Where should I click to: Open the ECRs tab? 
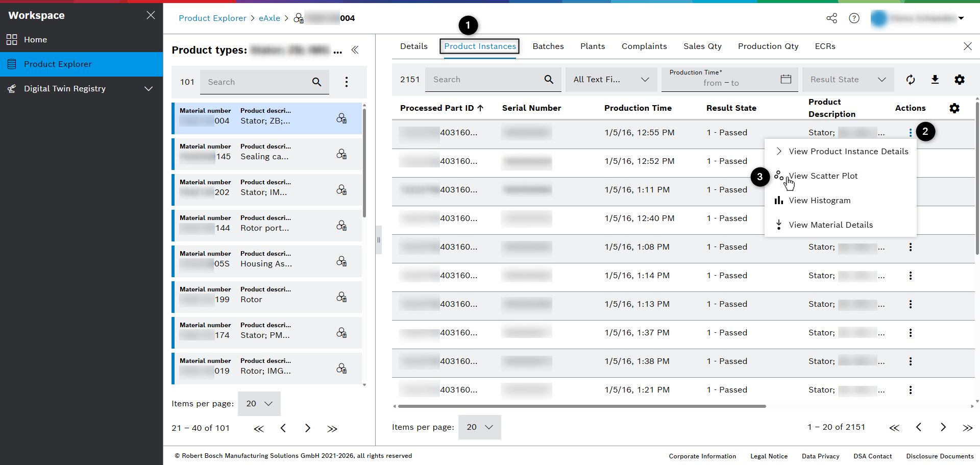point(825,46)
